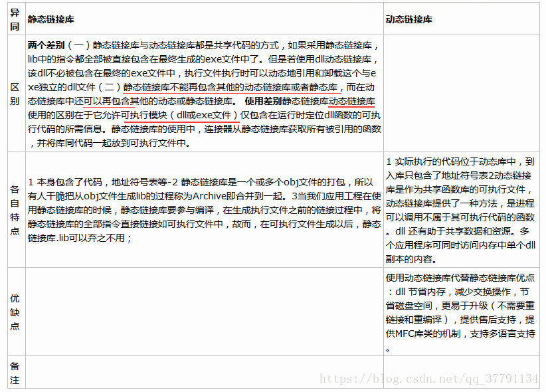Click text '使用动态链接库代替静态链接库优点'
Screen dimensions: 546x392
point(460,278)
